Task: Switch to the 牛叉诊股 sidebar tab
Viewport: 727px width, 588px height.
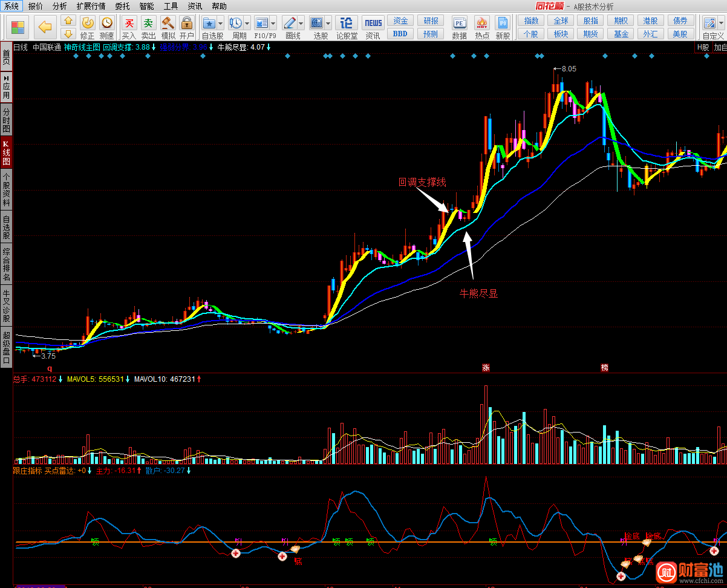Action: 6,306
